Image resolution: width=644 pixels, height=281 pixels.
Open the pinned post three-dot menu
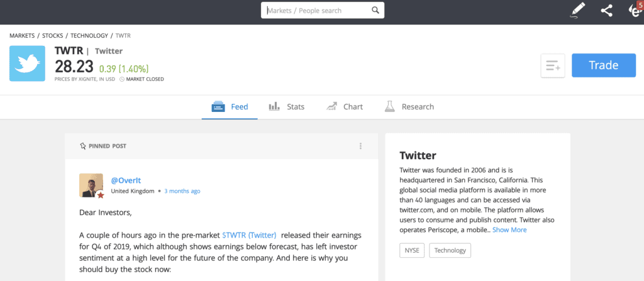360,146
